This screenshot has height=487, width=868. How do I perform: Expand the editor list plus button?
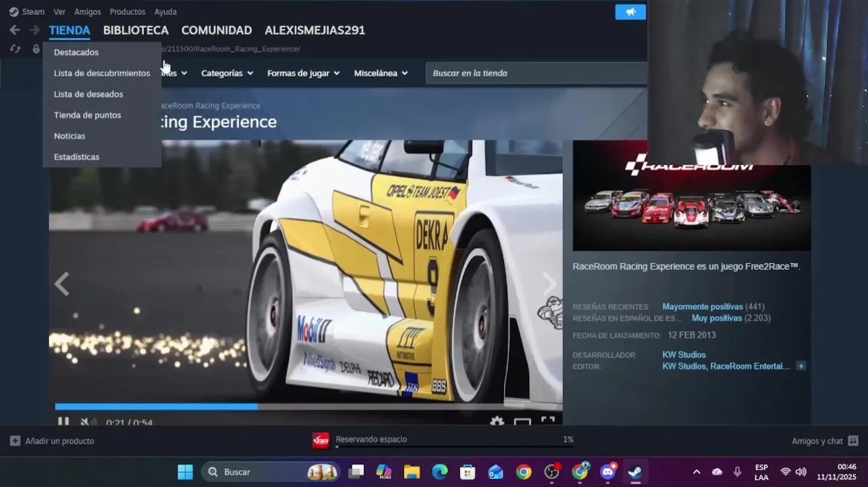[801, 366]
